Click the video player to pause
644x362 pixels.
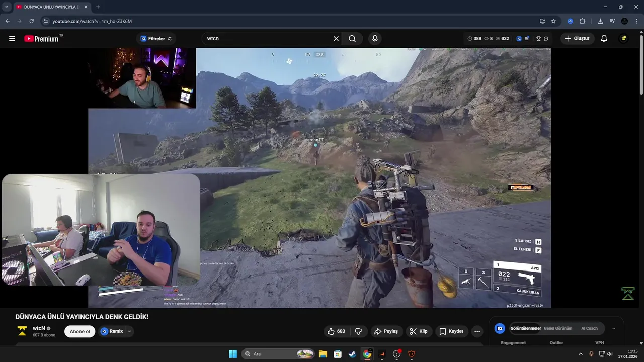point(319,177)
